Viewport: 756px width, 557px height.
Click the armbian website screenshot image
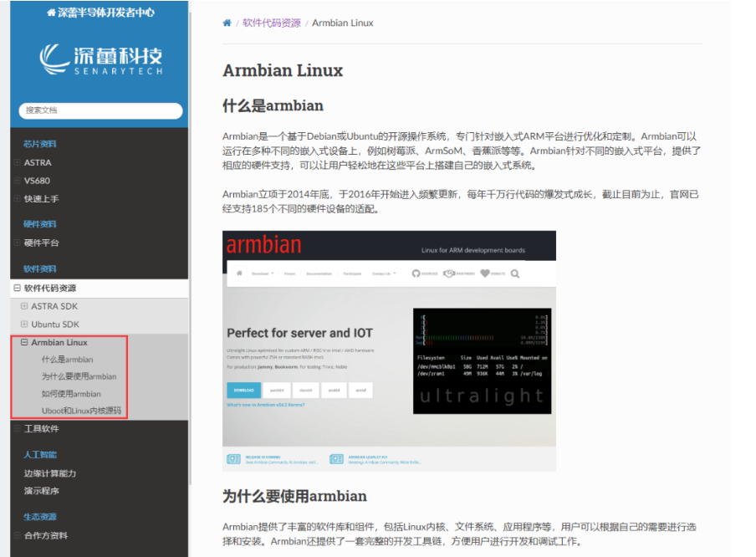pyautogui.click(x=389, y=351)
